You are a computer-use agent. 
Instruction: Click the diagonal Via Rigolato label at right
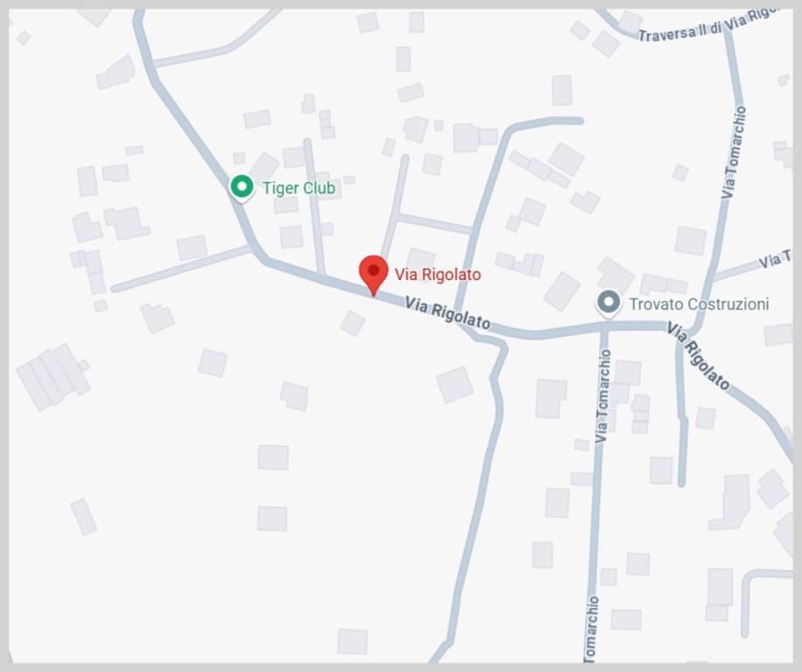coord(698,356)
